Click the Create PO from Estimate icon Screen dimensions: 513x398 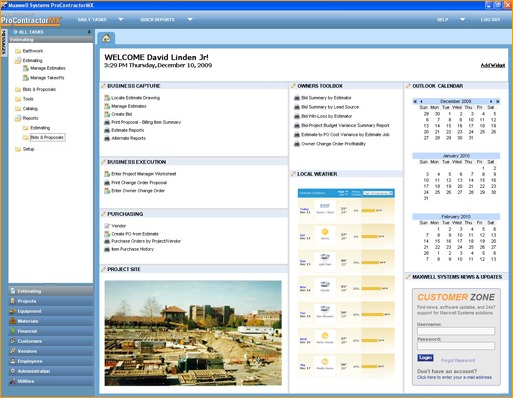click(107, 234)
